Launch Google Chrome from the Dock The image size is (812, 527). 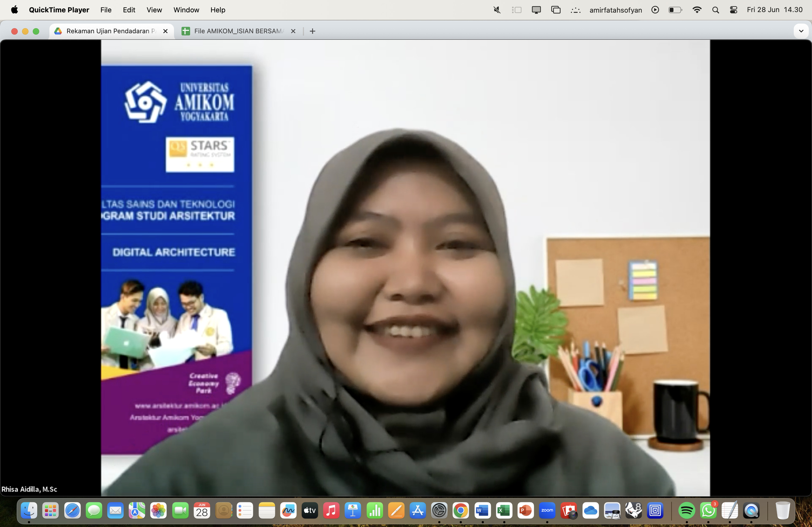pos(461,510)
